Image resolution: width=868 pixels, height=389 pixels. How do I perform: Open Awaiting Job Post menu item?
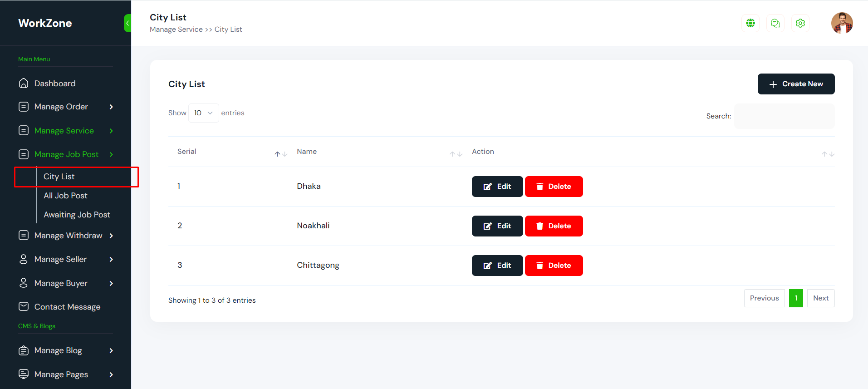[77, 215]
